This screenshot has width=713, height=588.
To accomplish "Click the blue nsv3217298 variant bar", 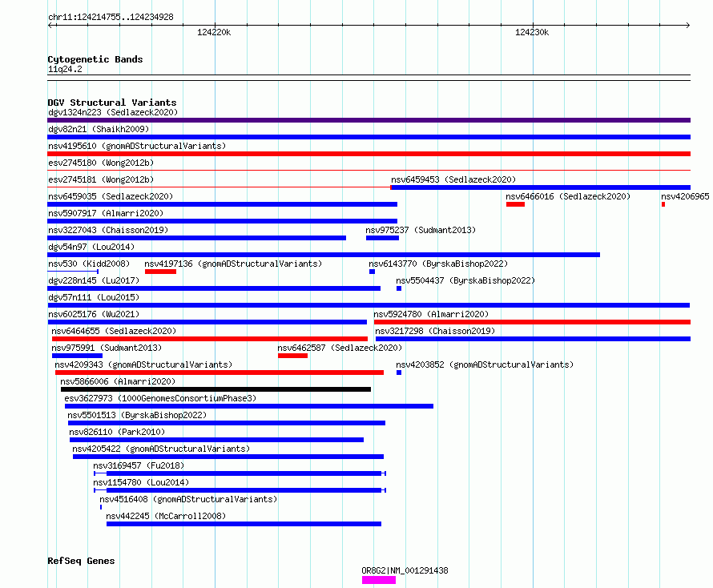I will [534, 339].
